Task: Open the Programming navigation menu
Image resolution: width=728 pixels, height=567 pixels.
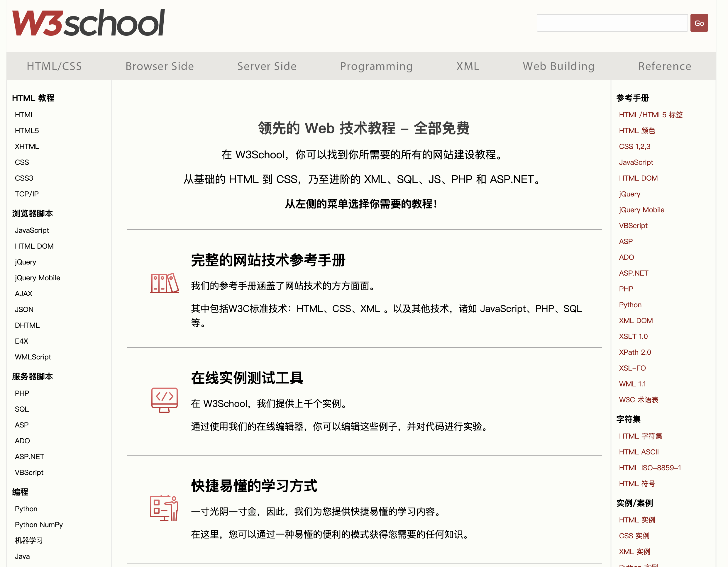Action: pyautogui.click(x=376, y=66)
